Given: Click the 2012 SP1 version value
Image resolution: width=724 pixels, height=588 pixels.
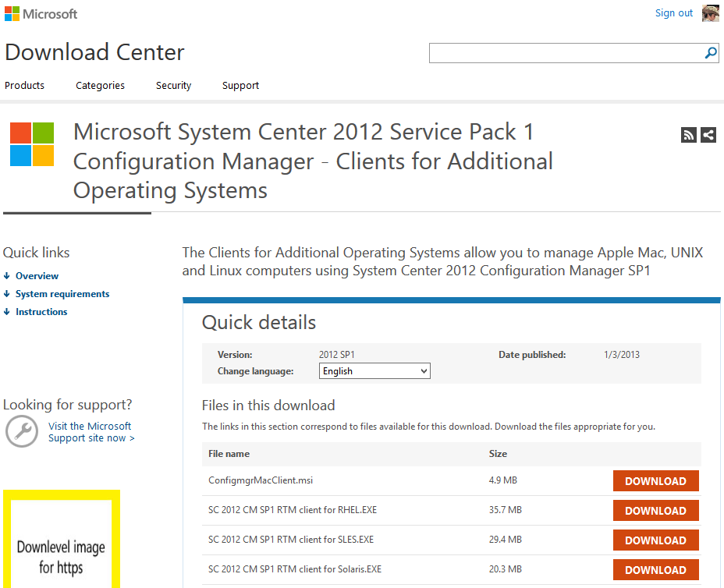Looking at the screenshot, I should [x=336, y=355].
